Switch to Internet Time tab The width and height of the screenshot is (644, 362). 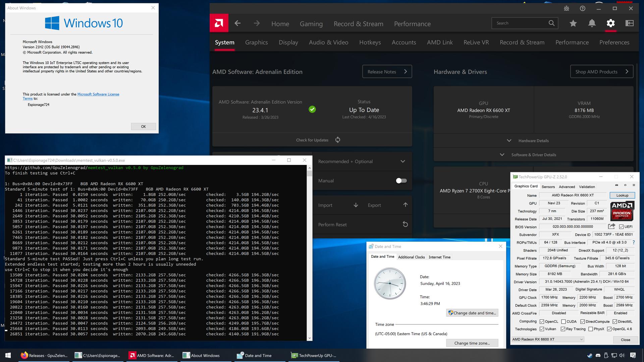439,257
